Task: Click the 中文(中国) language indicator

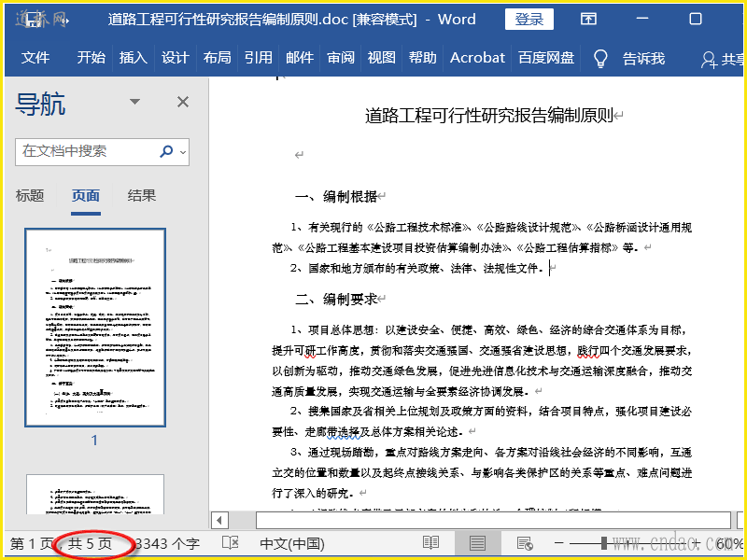Action: 291,543
